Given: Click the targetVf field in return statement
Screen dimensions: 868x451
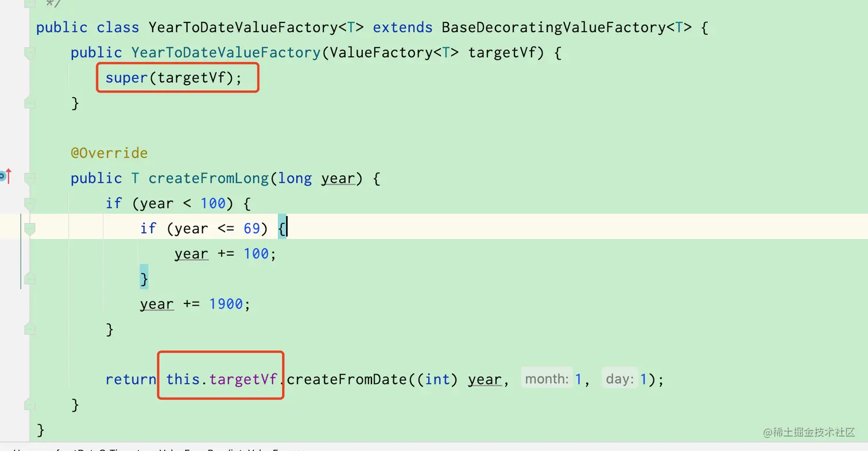Looking at the screenshot, I should [243, 379].
